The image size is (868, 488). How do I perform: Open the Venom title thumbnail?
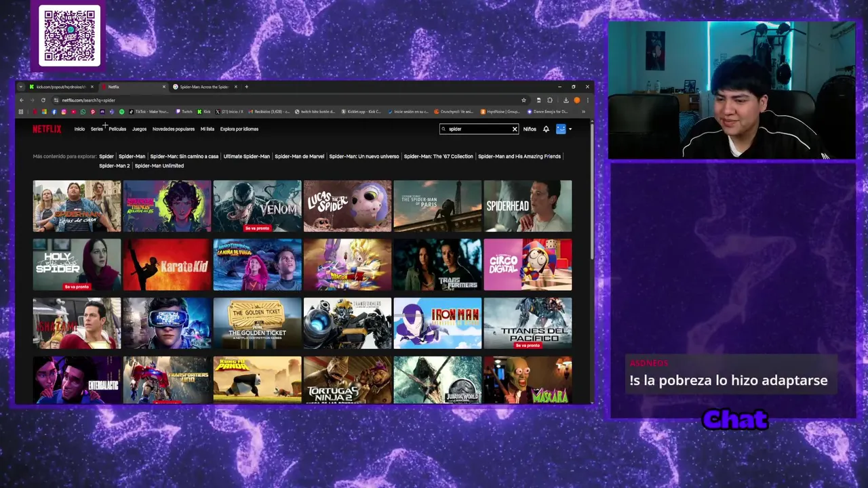coord(257,206)
